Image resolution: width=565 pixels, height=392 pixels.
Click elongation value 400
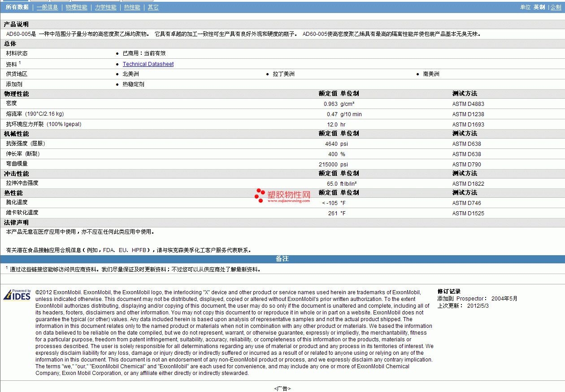pyautogui.click(x=333, y=154)
